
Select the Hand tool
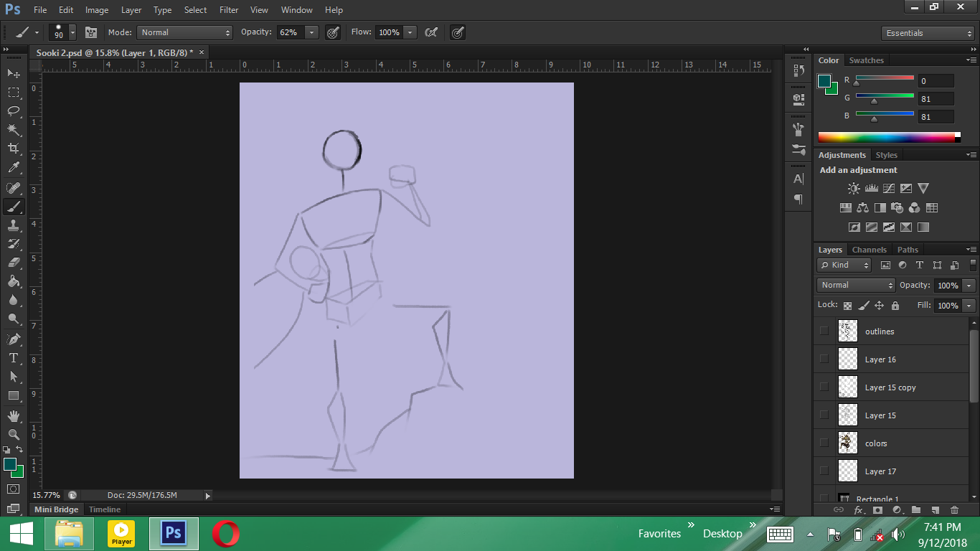tap(14, 415)
